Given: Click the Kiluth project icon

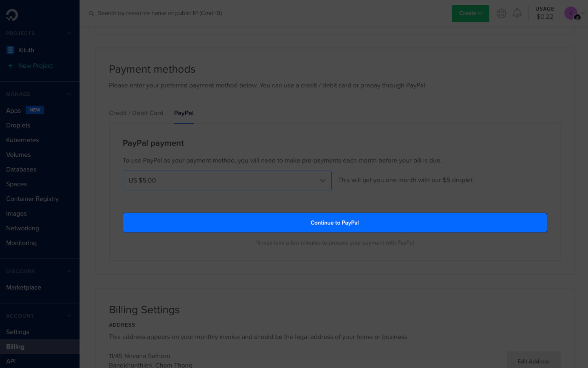Looking at the screenshot, I should pos(10,50).
